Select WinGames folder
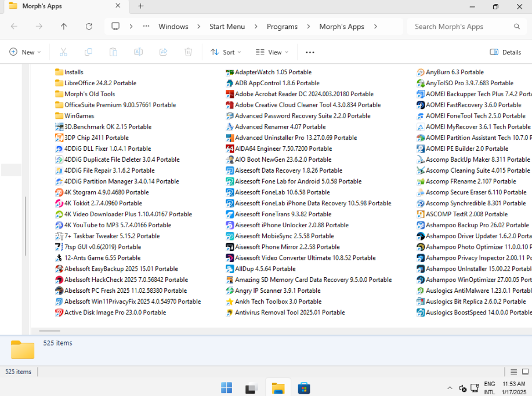 pos(75,116)
